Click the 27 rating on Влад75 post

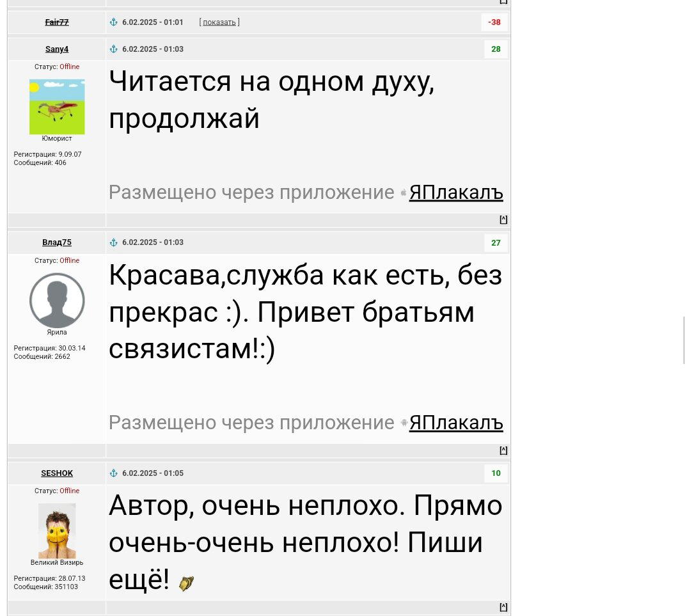(x=496, y=243)
